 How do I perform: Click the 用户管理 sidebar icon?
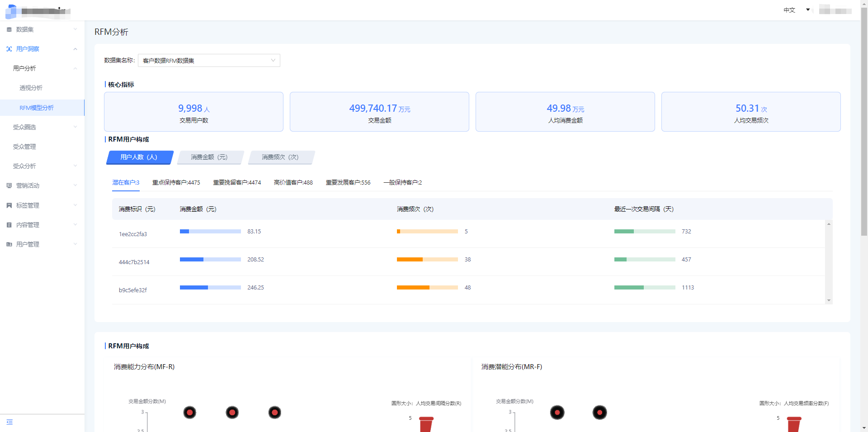coord(9,244)
